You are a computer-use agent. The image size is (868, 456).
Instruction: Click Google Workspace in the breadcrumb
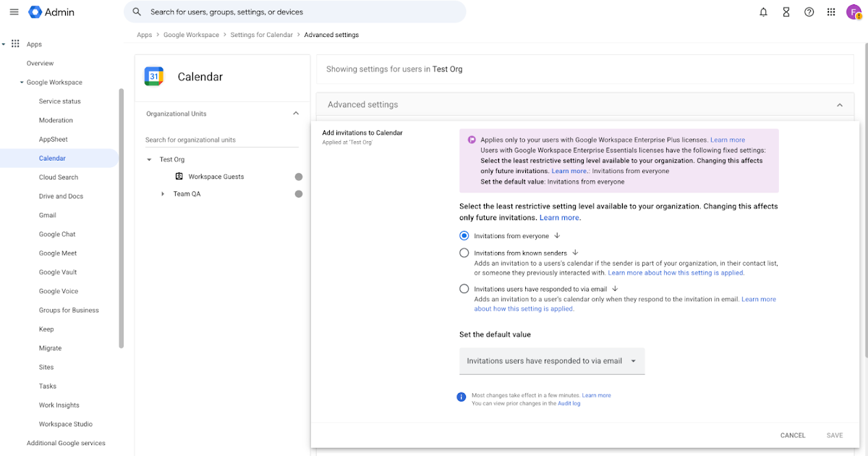pos(191,35)
